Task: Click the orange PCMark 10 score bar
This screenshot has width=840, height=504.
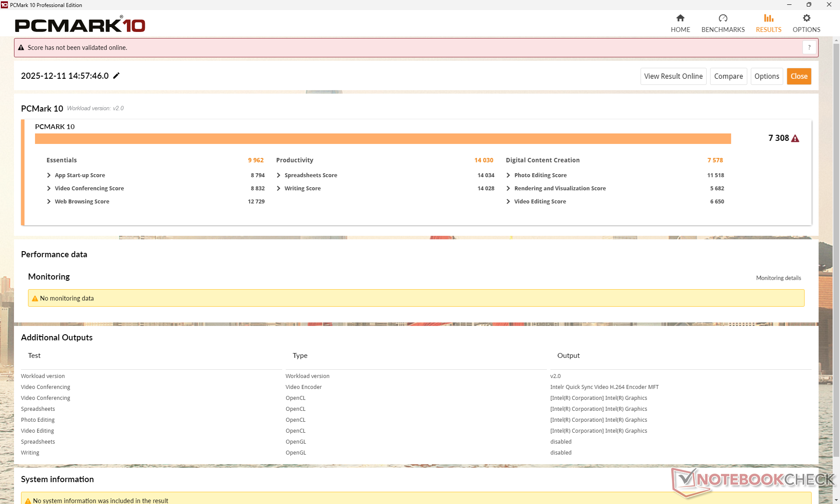Action: tap(382, 139)
